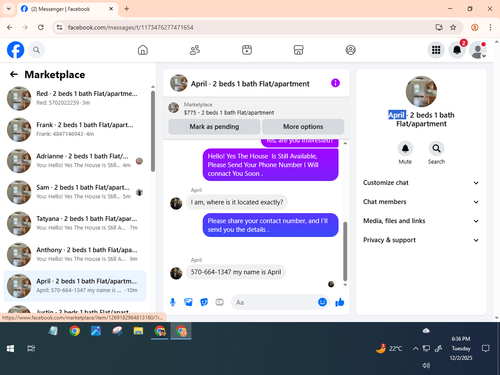Open a new browser tab
This screenshot has width=500, height=375.
click(x=127, y=9)
